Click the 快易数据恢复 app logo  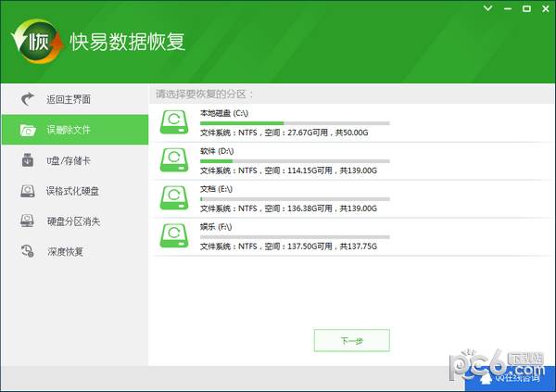38,42
